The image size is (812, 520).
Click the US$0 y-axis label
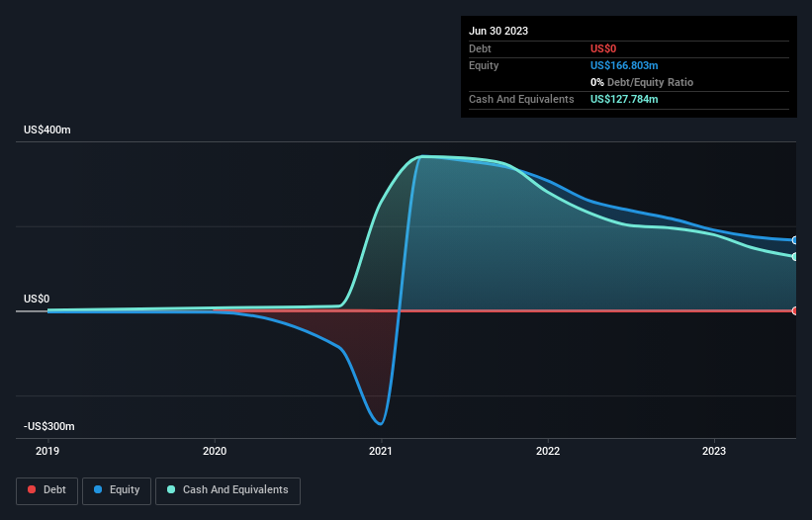(37, 300)
